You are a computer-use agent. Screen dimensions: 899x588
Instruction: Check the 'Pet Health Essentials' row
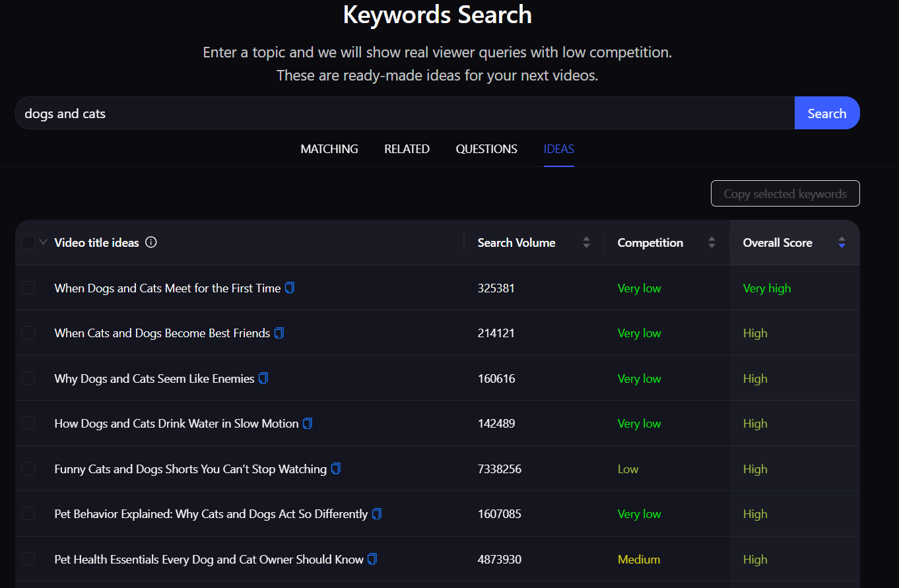coord(28,559)
